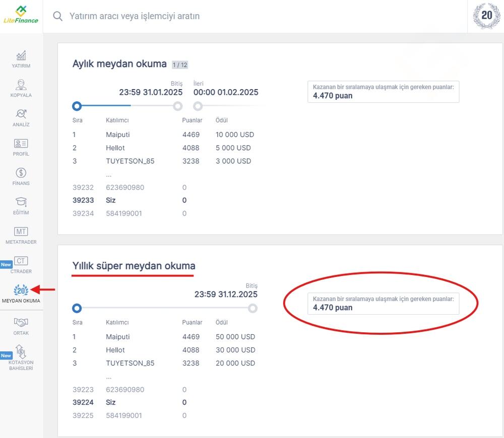The width and height of the screenshot is (504, 438).
Task: Open the EĞİTİM education section
Action: click(21, 204)
